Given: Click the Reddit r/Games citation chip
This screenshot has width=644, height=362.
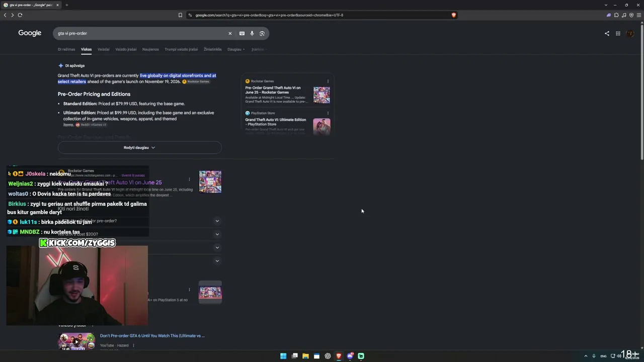Looking at the screenshot, I should click(x=91, y=125).
